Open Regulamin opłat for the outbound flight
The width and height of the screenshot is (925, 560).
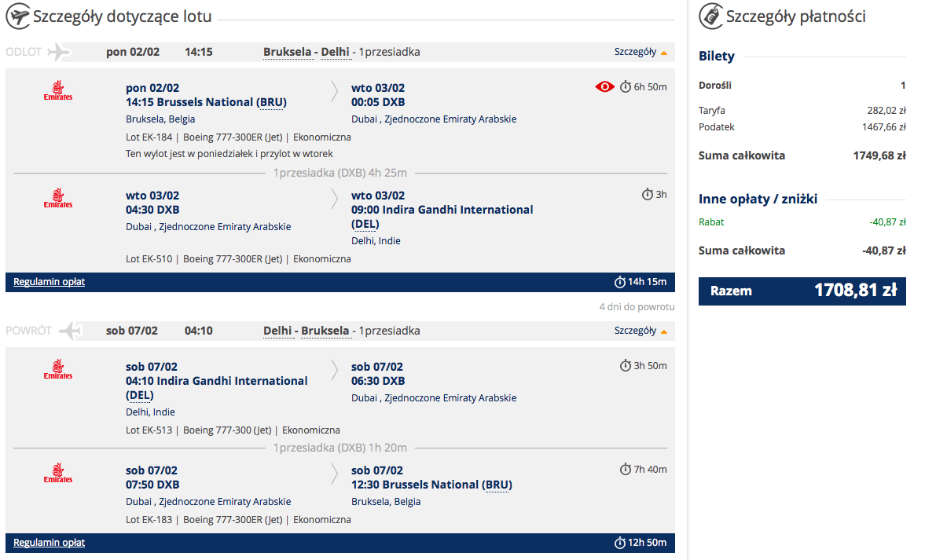coord(49,282)
